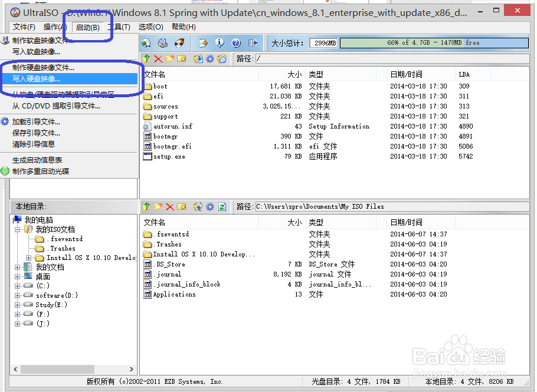
Task: Expand the (J:) drive node
Action: pyautogui.click(x=18, y=324)
